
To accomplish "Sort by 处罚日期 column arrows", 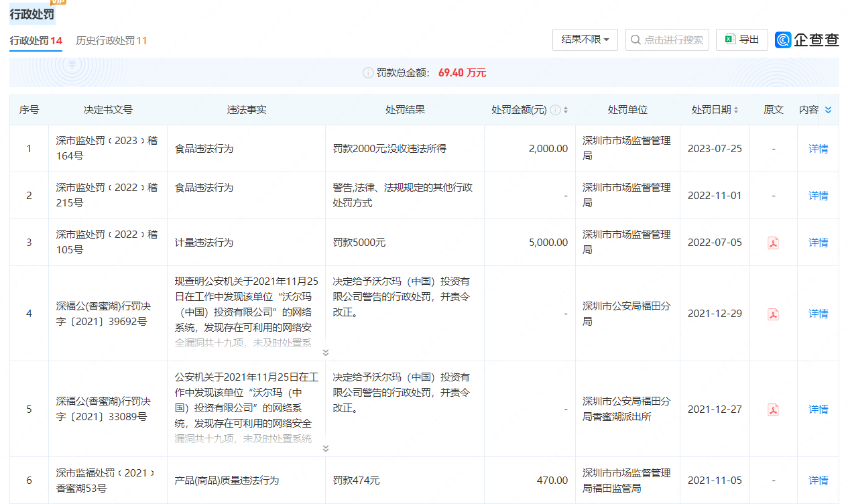I will (x=736, y=110).
